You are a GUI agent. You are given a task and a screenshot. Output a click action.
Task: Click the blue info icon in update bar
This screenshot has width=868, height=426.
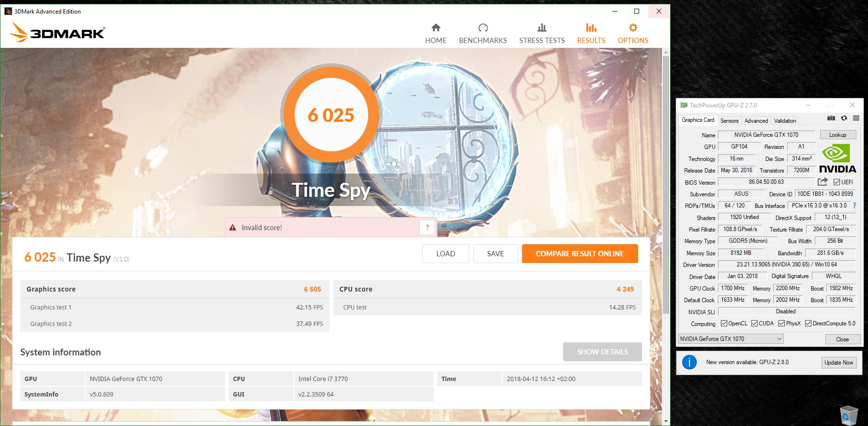(x=689, y=362)
